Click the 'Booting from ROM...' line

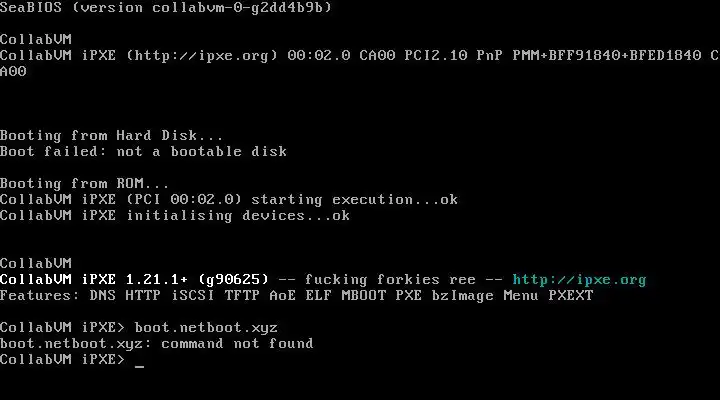click(84, 184)
